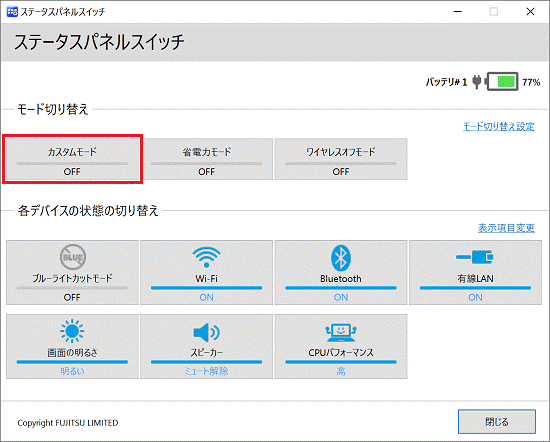Toggle the ワイヤレスオフモード tile

tap(341, 159)
